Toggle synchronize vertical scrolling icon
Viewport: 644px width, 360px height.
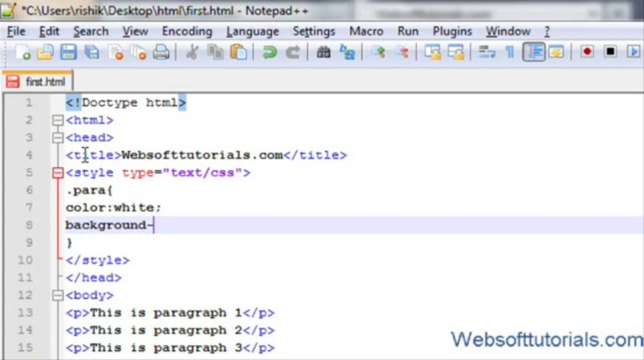click(432, 52)
